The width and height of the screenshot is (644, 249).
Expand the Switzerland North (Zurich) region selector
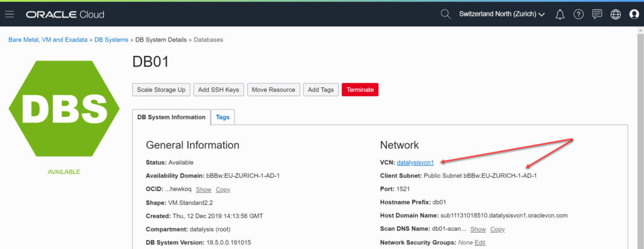click(x=502, y=14)
